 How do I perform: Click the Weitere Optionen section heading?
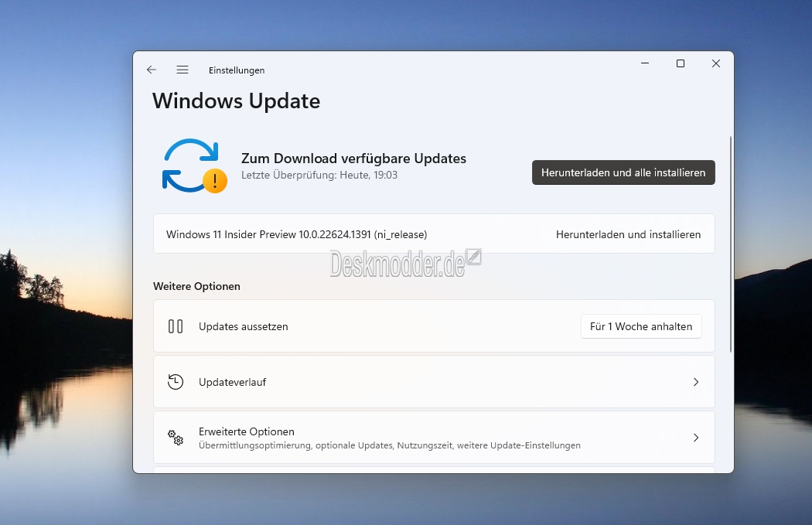click(196, 286)
